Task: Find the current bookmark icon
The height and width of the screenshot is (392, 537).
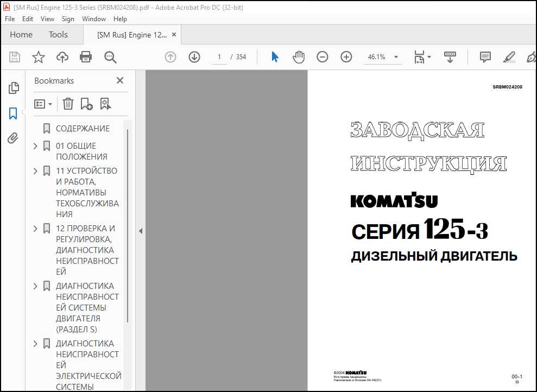Action: click(x=105, y=104)
